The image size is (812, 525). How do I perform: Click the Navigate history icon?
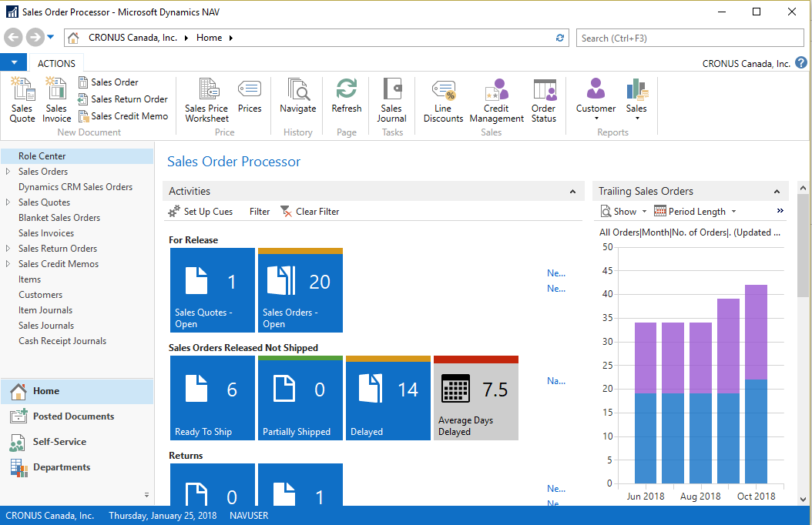click(298, 95)
